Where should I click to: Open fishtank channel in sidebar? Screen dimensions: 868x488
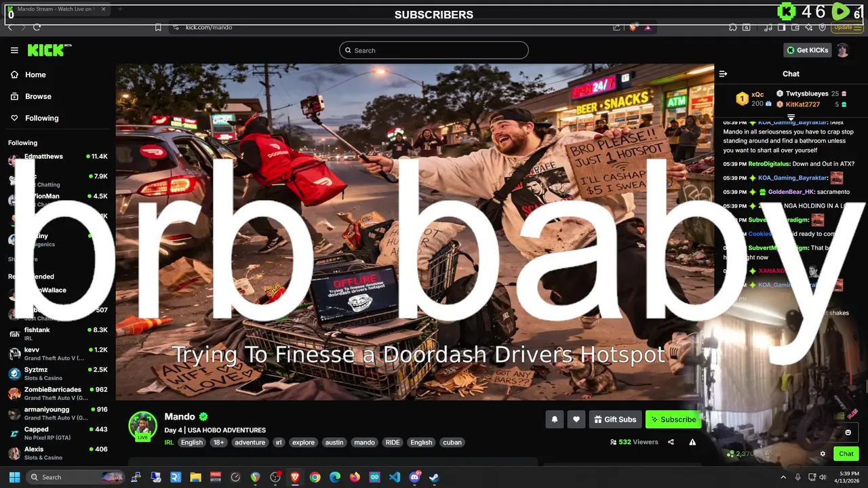(x=58, y=333)
